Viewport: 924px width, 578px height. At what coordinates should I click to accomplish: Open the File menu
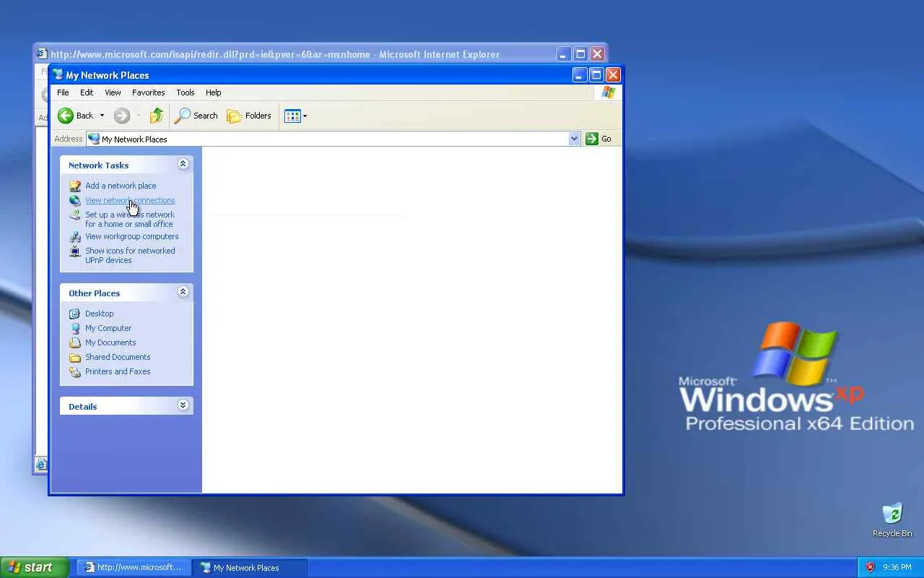click(x=63, y=92)
